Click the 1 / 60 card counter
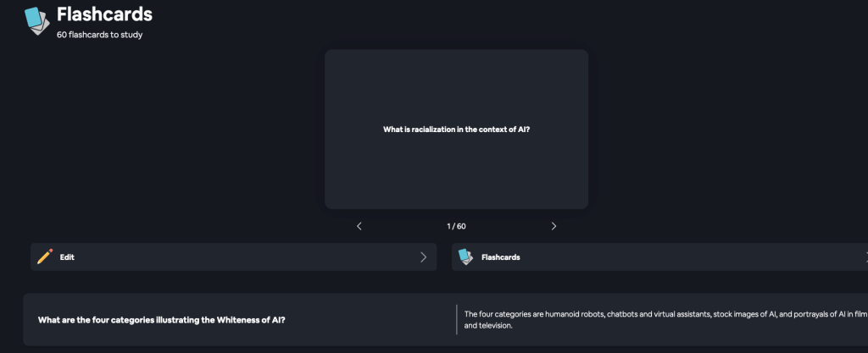This screenshot has height=353, width=868. [x=456, y=226]
